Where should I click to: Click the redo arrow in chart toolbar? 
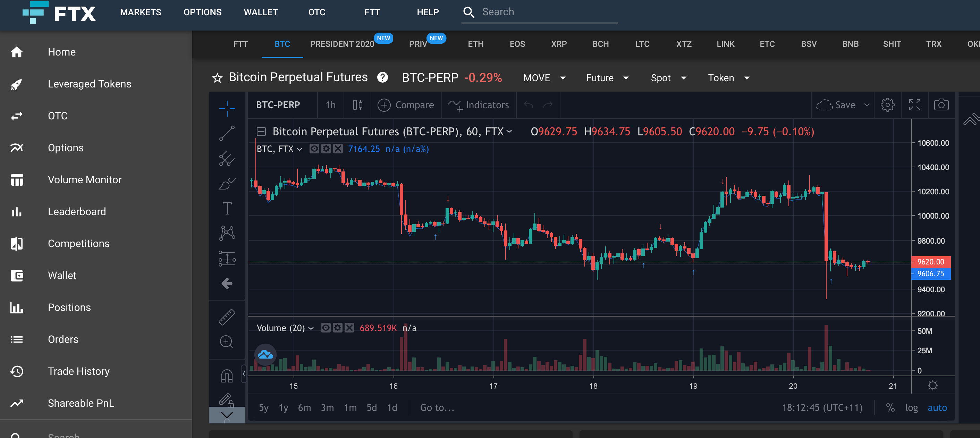pyautogui.click(x=548, y=105)
